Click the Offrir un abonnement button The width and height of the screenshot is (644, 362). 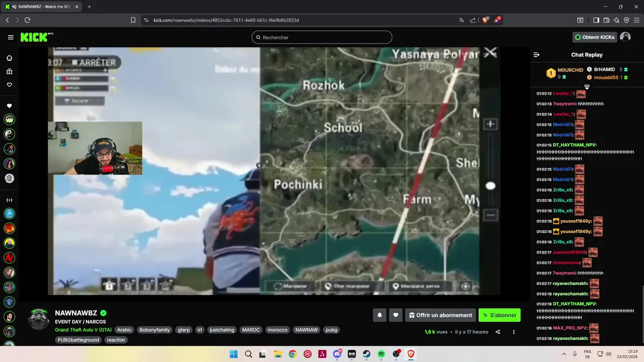440,315
